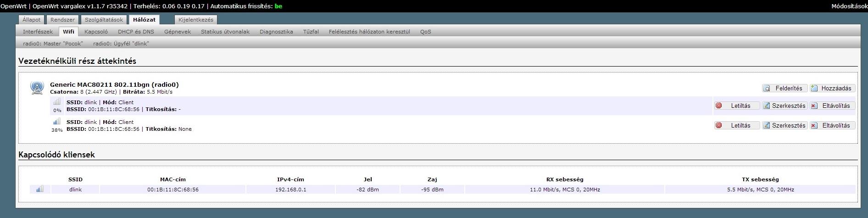Click Módosítások link in header
868x218 pixels.
pyautogui.click(x=849, y=6)
